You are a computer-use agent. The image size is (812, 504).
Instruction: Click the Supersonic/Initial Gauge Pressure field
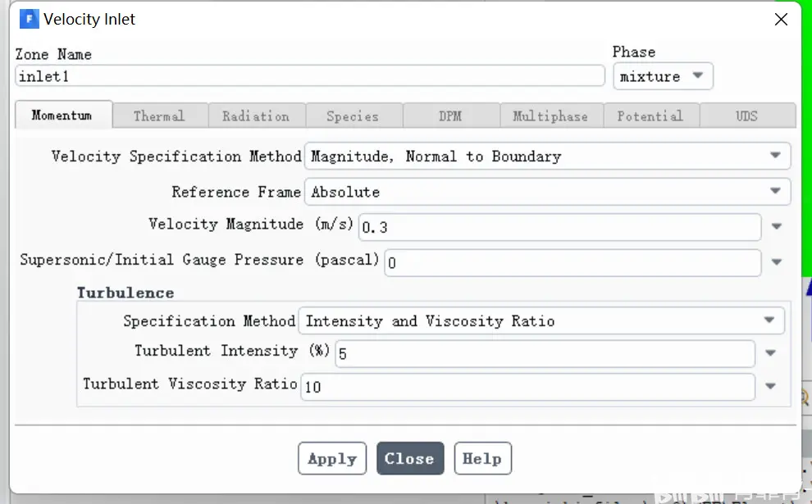[x=573, y=263]
